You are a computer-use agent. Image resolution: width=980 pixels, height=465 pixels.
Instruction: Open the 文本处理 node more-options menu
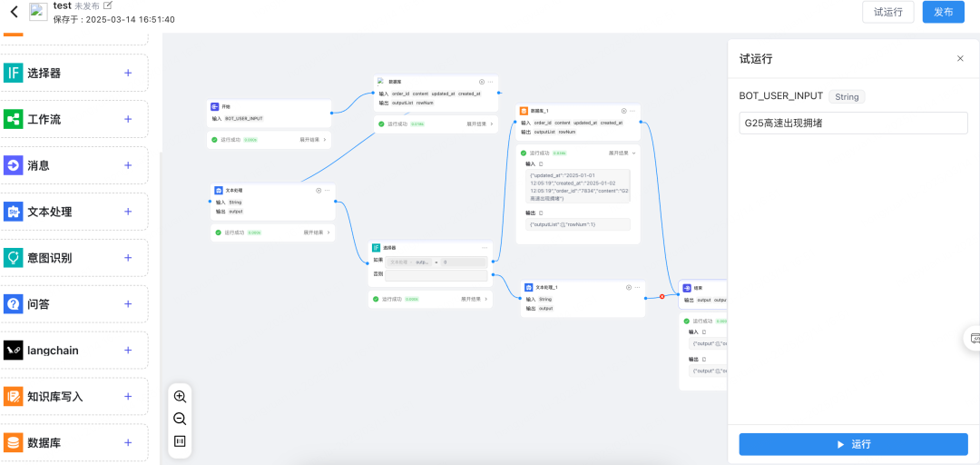coord(327,190)
